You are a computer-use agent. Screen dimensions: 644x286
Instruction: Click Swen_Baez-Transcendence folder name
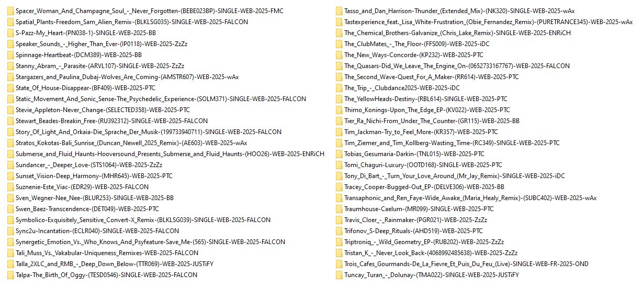pos(87,208)
